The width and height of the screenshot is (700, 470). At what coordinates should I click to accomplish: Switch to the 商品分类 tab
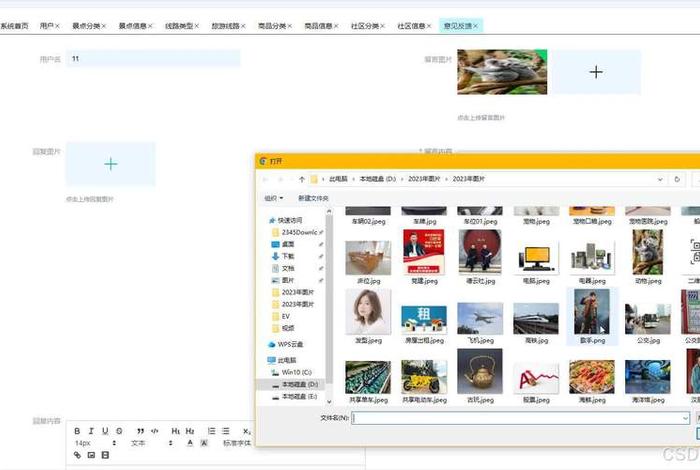[272, 26]
